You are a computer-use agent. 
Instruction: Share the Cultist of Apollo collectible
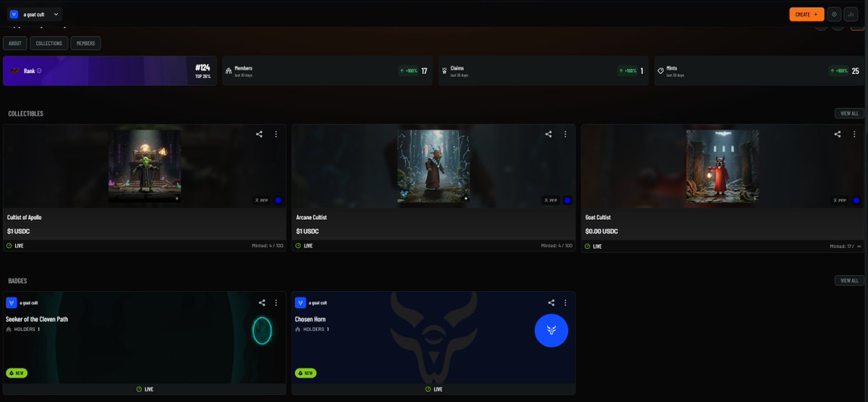point(260,134)
